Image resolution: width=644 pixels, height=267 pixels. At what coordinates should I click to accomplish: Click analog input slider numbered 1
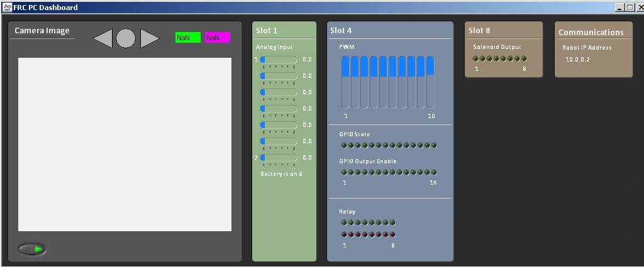click(x=279, y=60)
